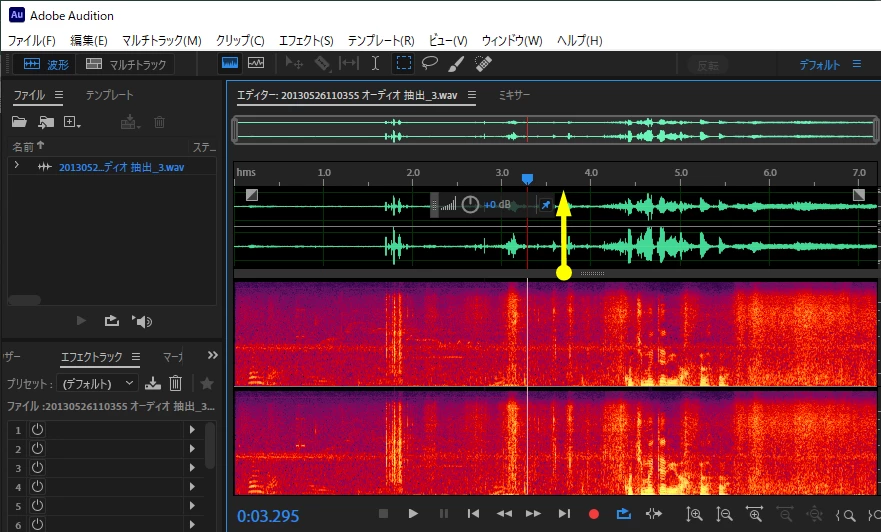Image resolution: width=881 pixels, height=532 pixels.
Task: Open the New File dropdown
Action: pos(72,122)
